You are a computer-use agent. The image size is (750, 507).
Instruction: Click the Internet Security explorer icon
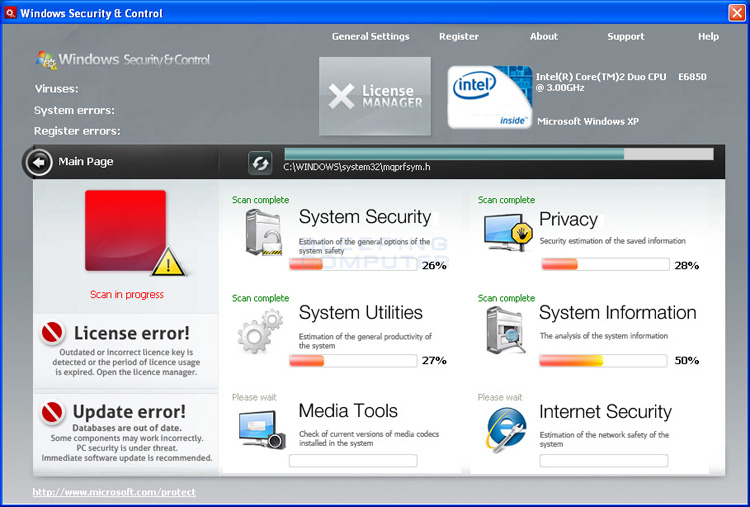[x=507, y=430]
